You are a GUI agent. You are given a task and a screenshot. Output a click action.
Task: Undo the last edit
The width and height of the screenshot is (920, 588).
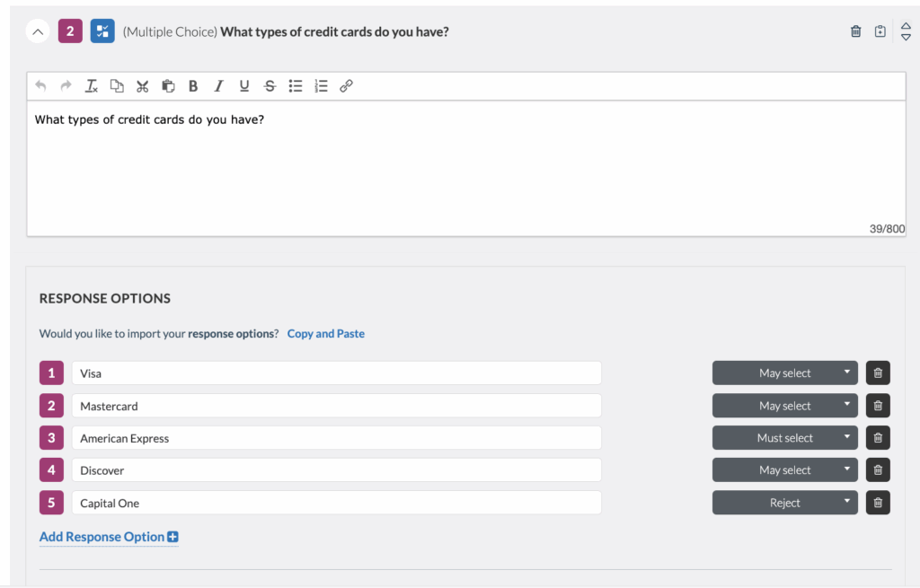tap(40, 85)
